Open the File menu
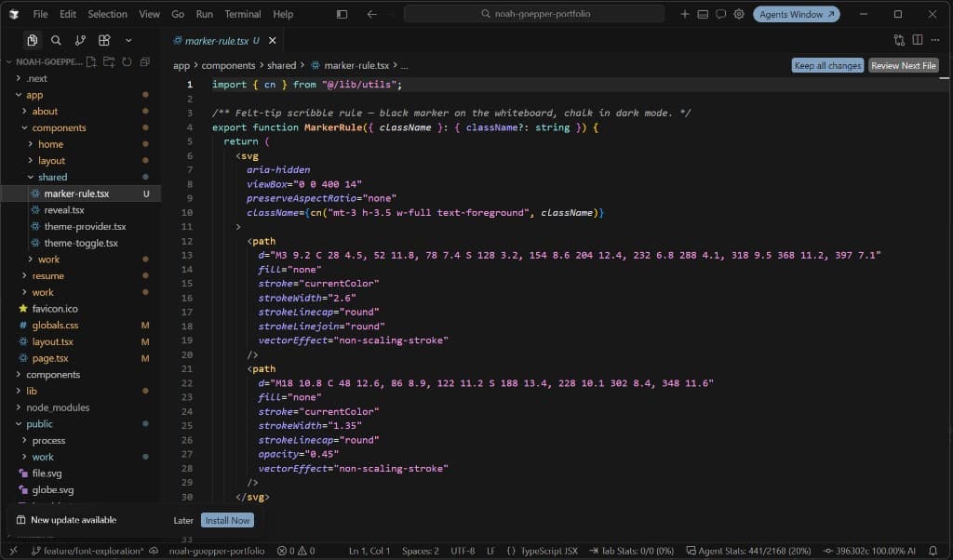This screenshot has width=953, height=560. 40,14
